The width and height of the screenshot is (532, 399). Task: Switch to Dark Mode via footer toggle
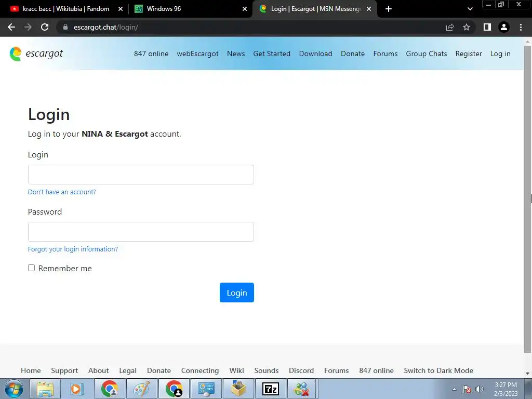tap(438, 370)
